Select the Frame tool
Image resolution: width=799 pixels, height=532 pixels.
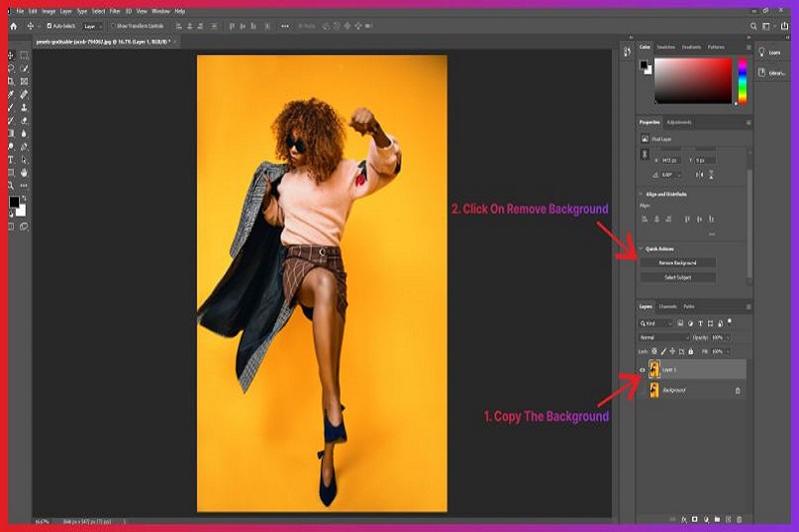point(24,82)
